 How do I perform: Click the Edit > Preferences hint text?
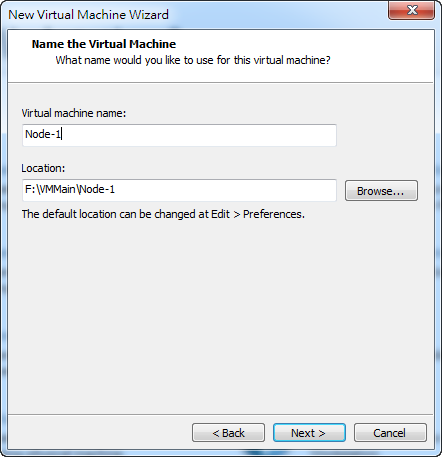point(163,214)
